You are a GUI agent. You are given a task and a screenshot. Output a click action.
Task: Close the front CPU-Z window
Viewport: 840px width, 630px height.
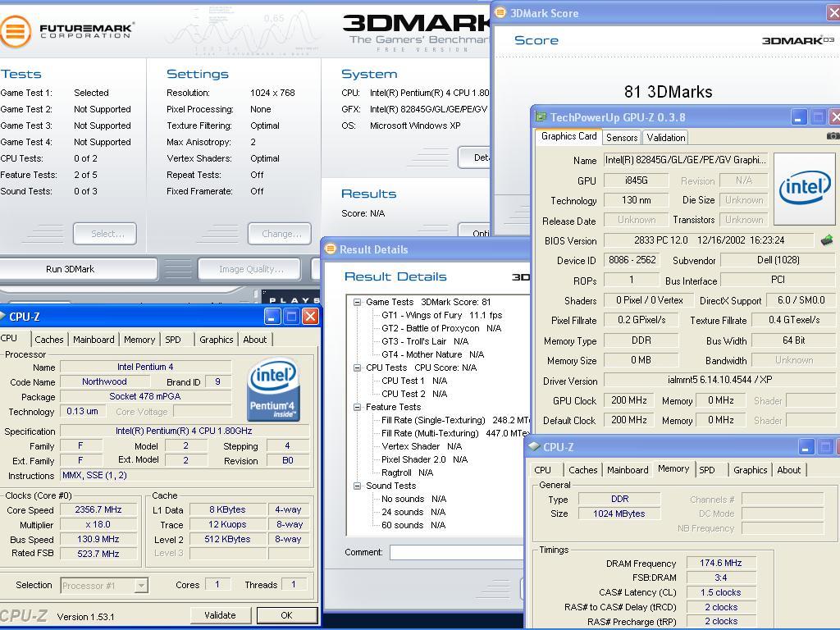311,316
